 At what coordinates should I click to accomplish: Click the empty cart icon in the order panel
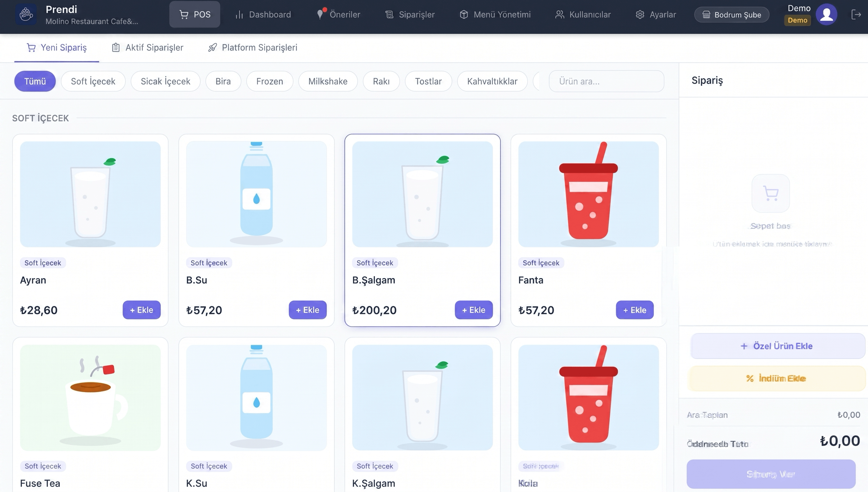(x=771, y=193)
